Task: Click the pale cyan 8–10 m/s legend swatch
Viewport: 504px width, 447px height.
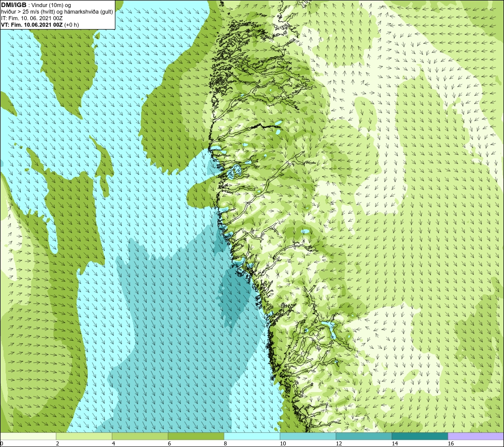Action: point(252,436)
